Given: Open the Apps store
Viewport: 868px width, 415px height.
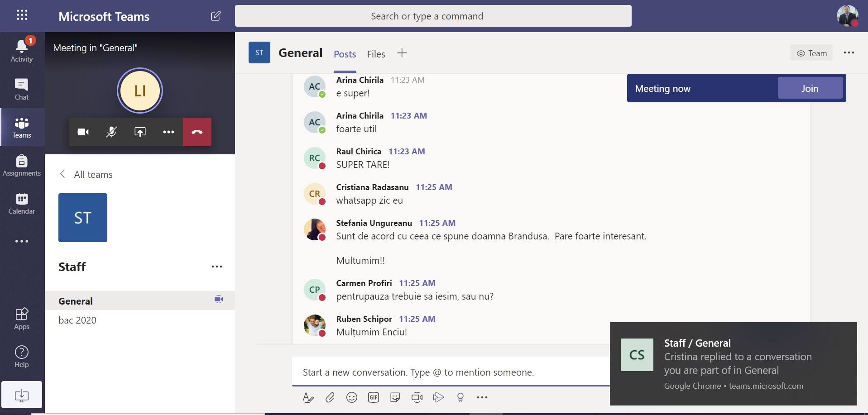Looking at the screenshot, I should [22, 319].
